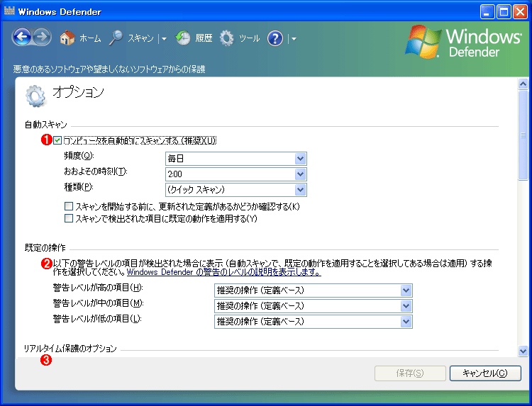Close the Windows Defender window
This screenshot has height=406, width=532.
tap(520, 12)
